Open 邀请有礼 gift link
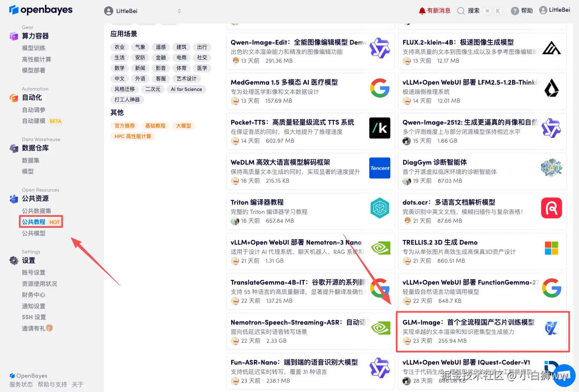 pyautogui.click(x=37, y=328)
